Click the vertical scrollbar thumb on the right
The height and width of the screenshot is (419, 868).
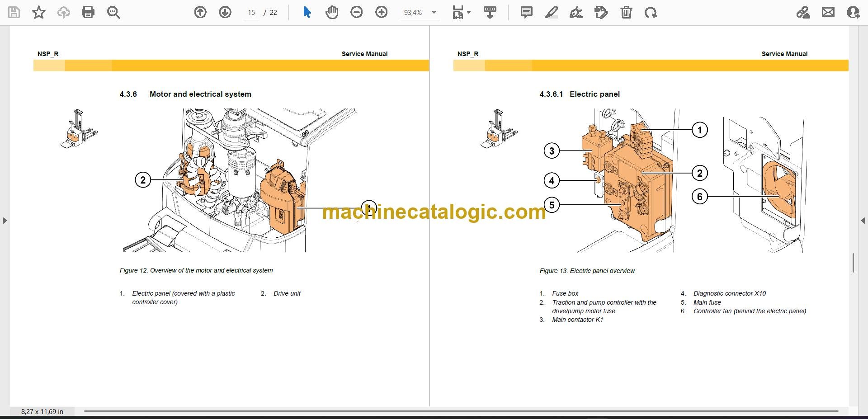pyautogui.click(x=853, y=263)
